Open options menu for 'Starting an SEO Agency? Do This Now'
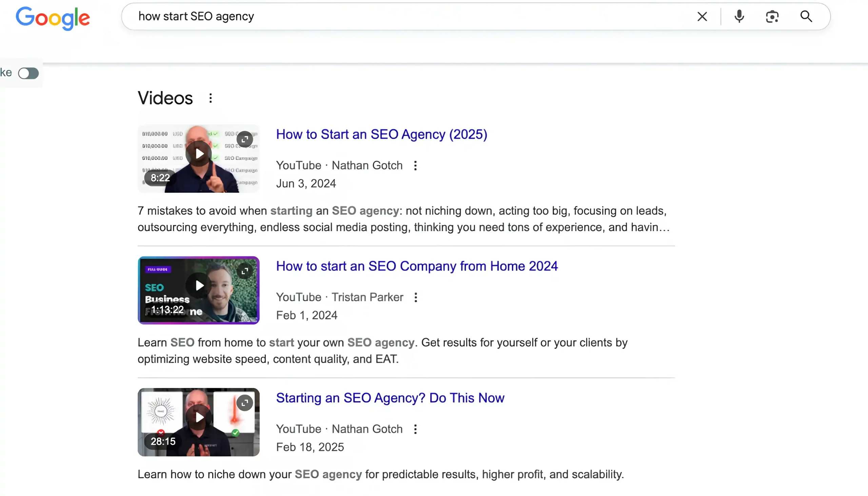The width and height of the screenshot is (868, 496). coord(415,429)
